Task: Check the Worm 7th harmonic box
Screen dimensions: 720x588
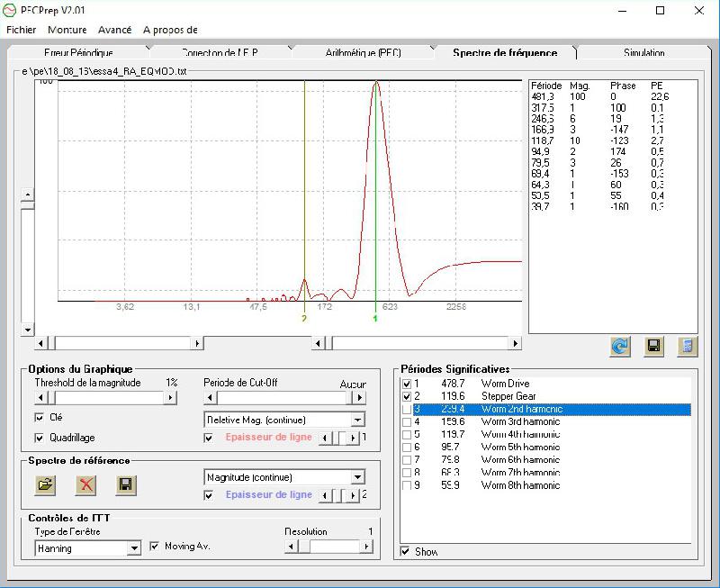Action: point(407,472)
